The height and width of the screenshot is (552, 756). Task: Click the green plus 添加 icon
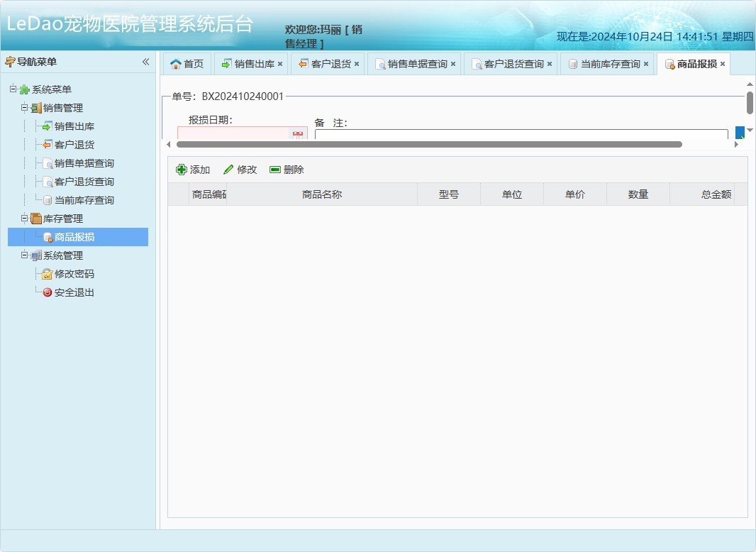point(182,170)
